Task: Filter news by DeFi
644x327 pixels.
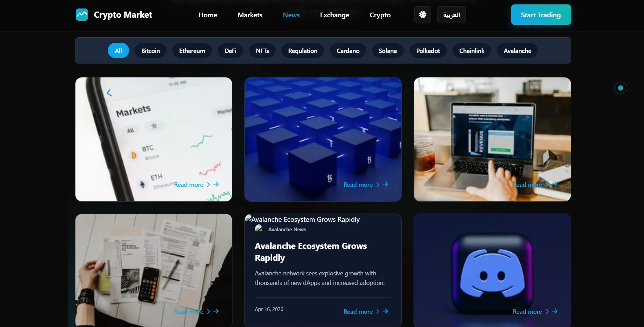Action: (230, 51)
